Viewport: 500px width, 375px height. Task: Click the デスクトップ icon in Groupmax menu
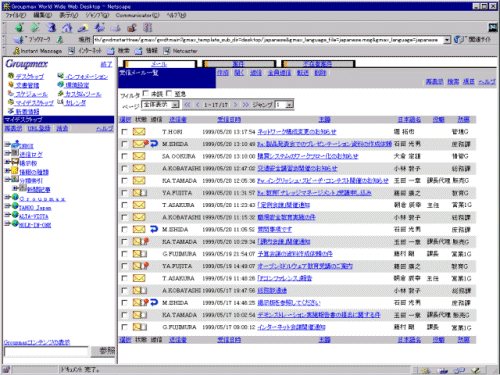(x=11, y=76)
